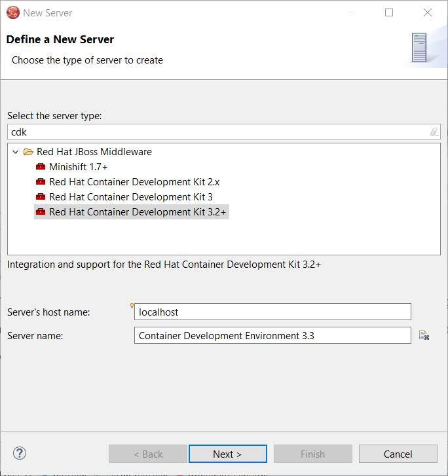Select Red Hat Container Development Kit 3.2+
The width and height of the screenshot is (448, 476).
[x=138, y=212]
